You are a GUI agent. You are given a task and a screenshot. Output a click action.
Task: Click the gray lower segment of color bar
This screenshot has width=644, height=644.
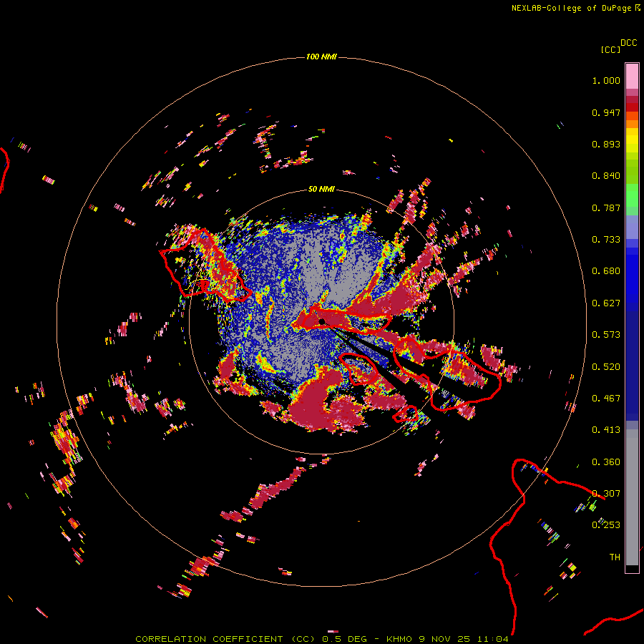[x=632, y=497]
